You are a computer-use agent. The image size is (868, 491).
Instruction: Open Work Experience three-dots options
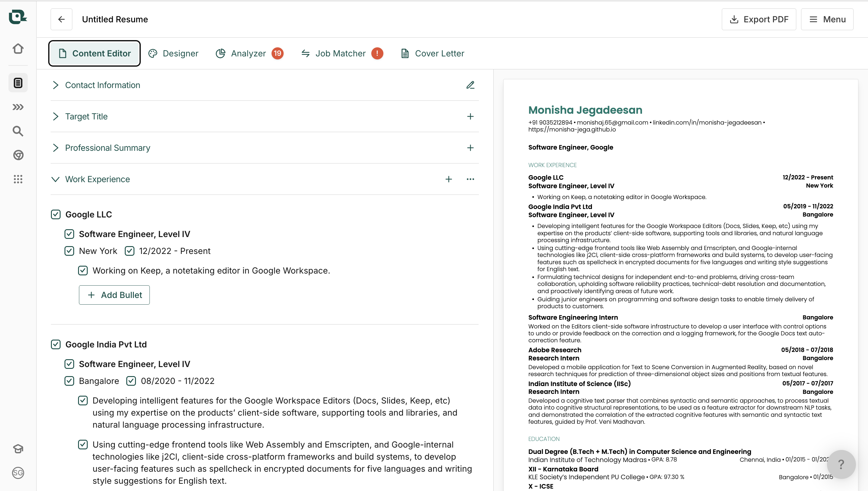470,179
